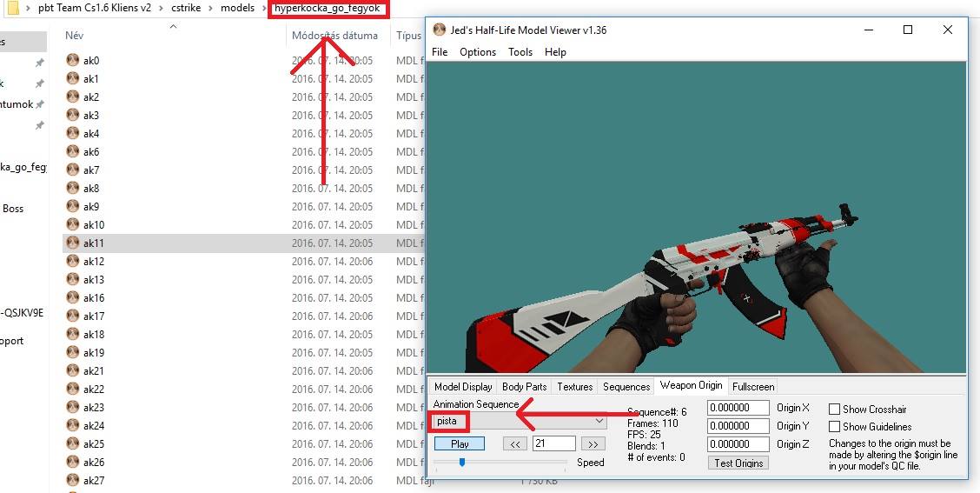Click the folder icon in the address bar
The height and width of the screenshot is (493, 980).
click(12, 8)
